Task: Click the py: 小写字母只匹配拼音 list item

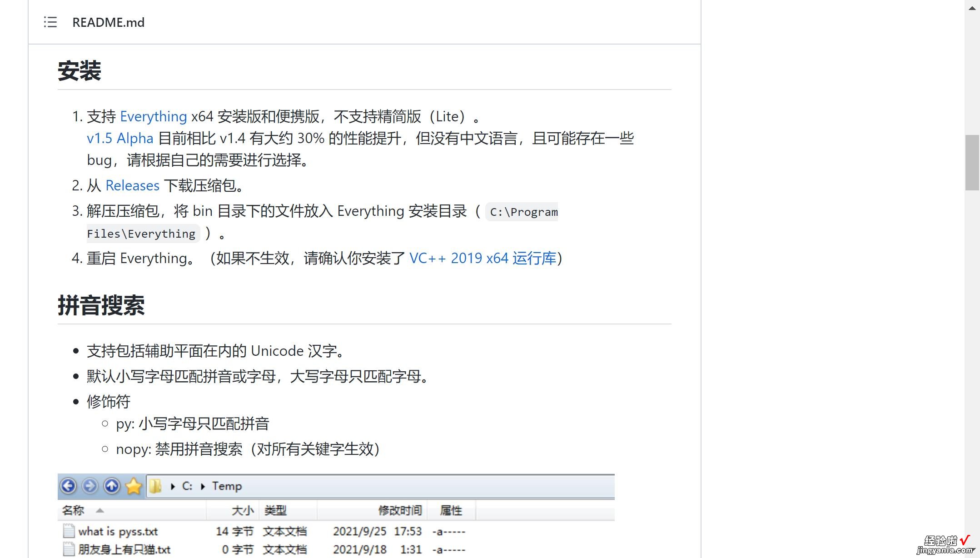Action: tap(193, 423)
